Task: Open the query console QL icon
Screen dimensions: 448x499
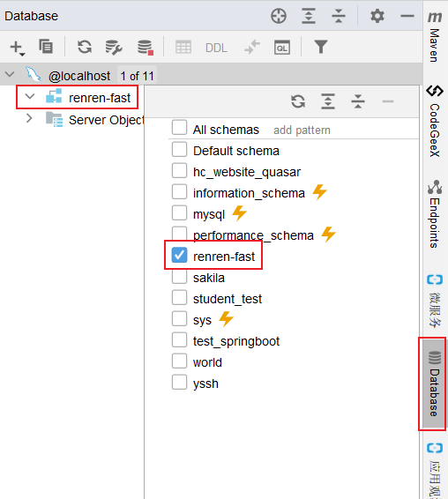Action: pyautogui.click(x=282, y=48)
